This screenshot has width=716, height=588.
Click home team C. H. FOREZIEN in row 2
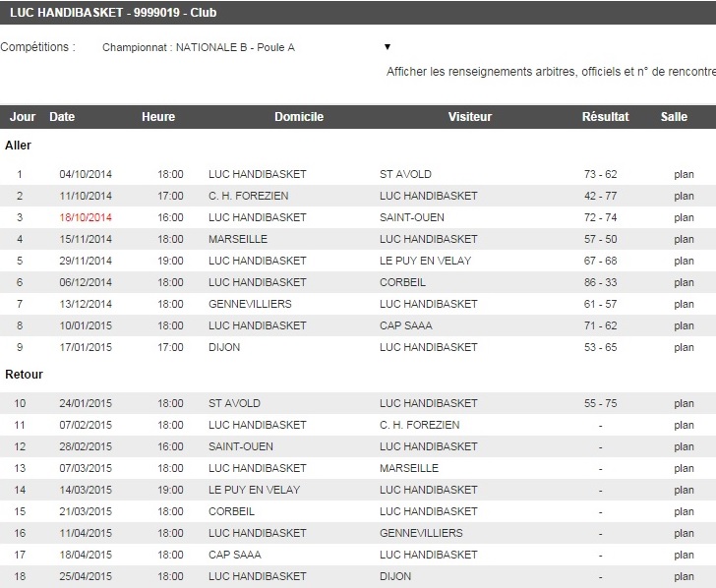tap(249, 196)
